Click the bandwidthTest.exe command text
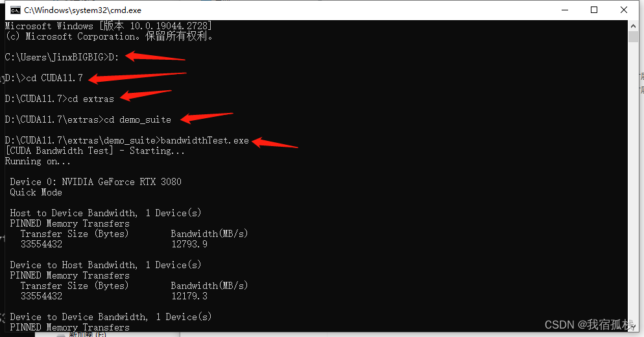This screenshot has width=644, height=337. click(205, 140)
